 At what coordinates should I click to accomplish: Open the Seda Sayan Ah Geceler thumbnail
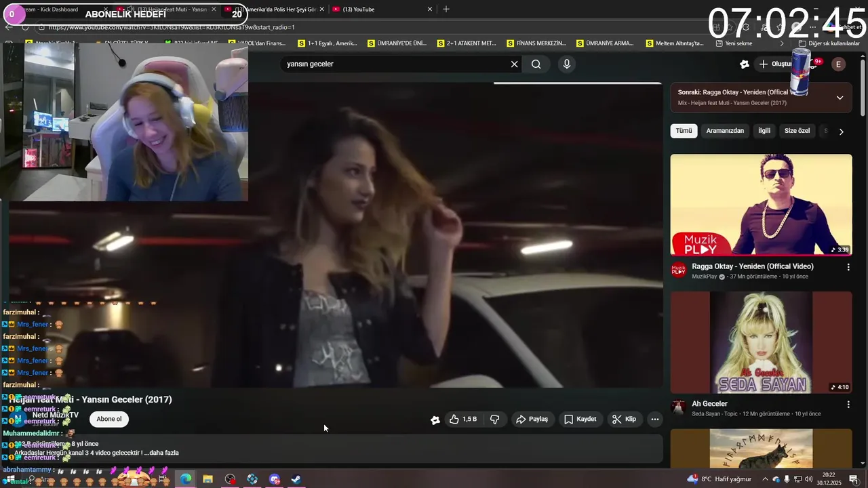tap(761, 342)
